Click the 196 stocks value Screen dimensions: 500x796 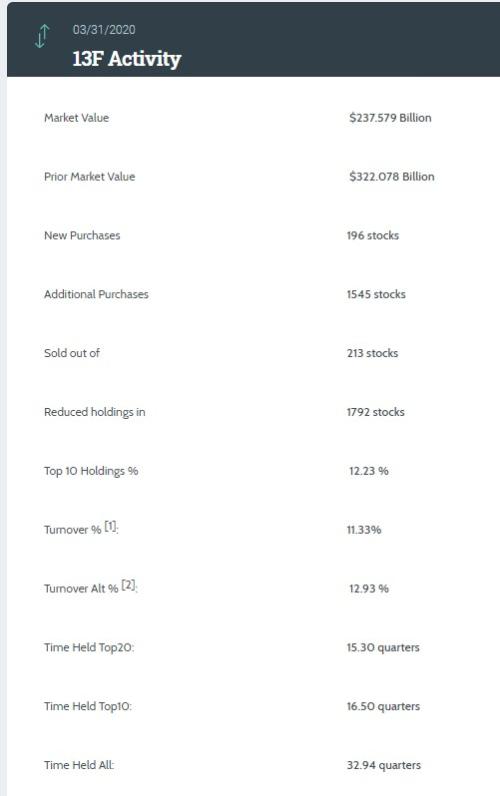click(373, 236)
